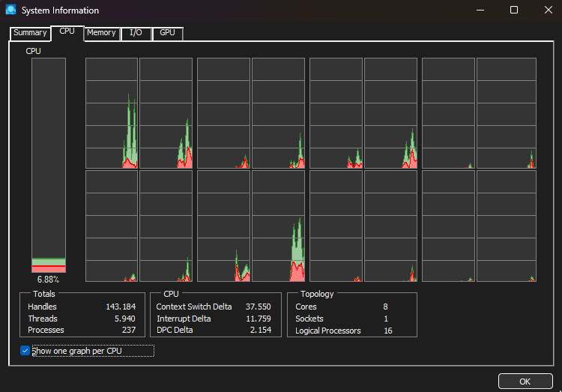The image size is (562, 392).
Task: Click the sixth CPU graph in top row
Action: 390,113
